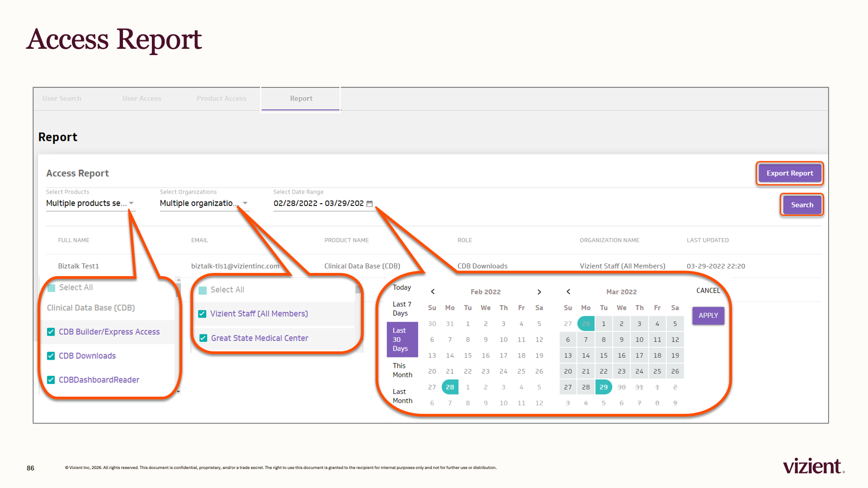Viewport: 868px width, 488px height.
Task: Click the EMAIL column header
Action: pyautogui.click(x=199, y=240)
